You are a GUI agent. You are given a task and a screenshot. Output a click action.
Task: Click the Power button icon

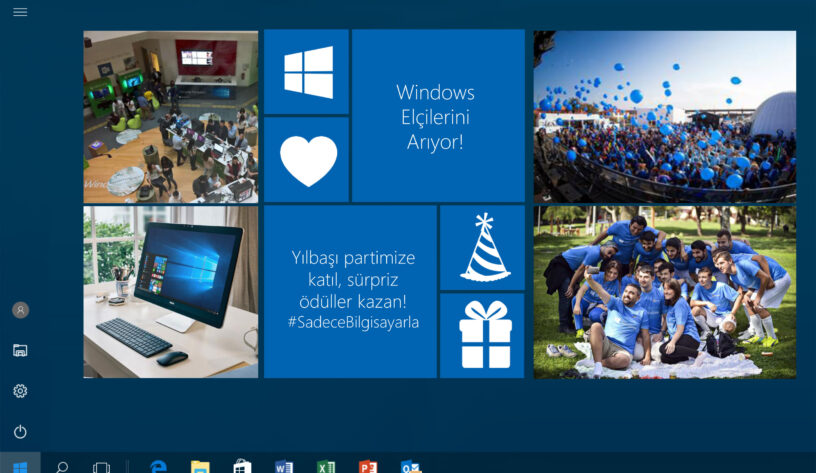coord(20,432)
